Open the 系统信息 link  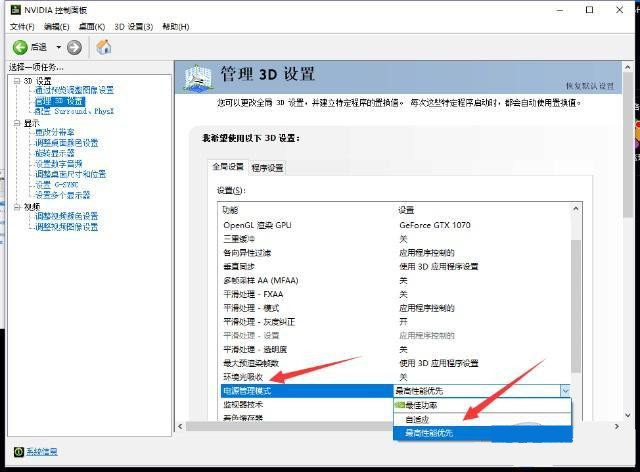click(x=42, y=452)
